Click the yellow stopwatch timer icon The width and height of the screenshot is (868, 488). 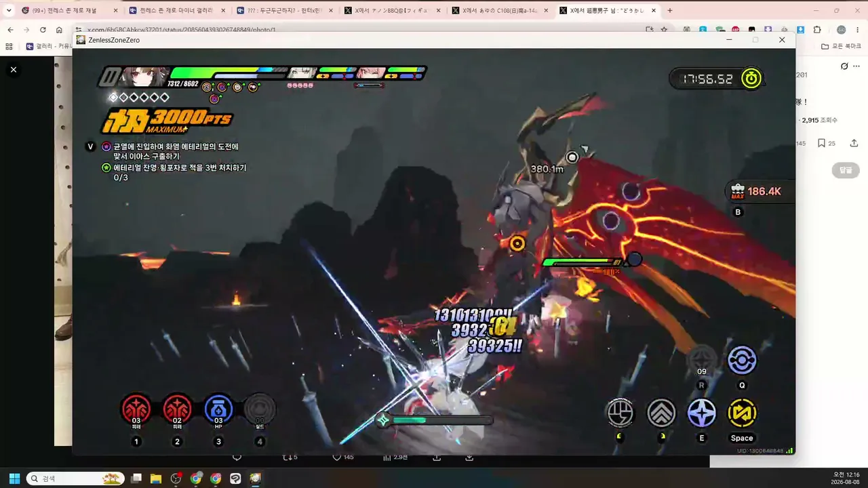coord(751,79)
